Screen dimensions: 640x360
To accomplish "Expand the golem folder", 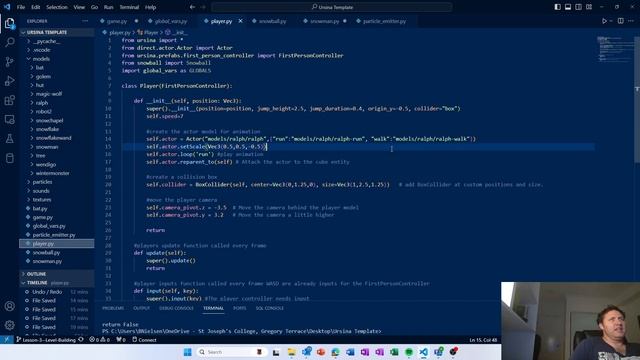I will tap(57, 76).
